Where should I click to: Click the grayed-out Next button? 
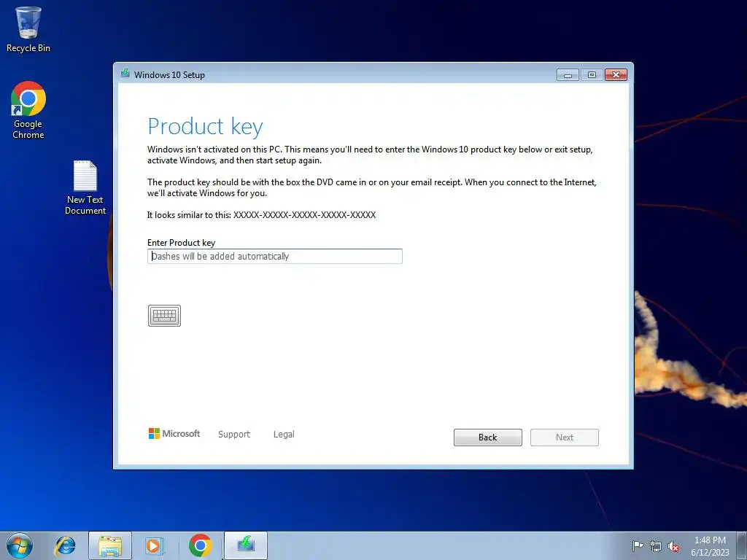click(x=565, y=437)
